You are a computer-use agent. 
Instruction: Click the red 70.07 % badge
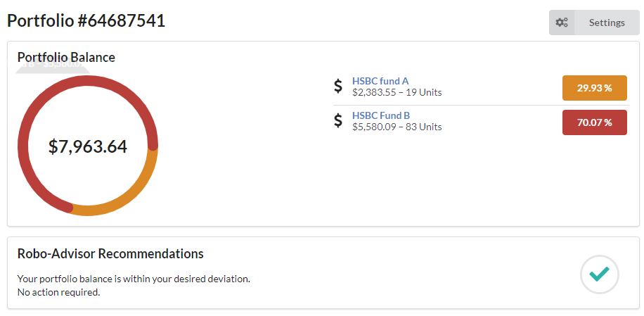coord(594,122)
